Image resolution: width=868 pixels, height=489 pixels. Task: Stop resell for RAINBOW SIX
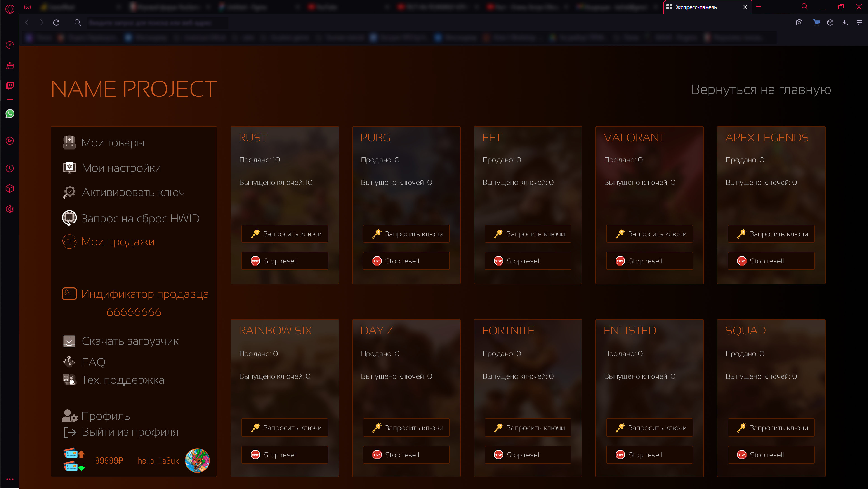(x=285, y=455)
